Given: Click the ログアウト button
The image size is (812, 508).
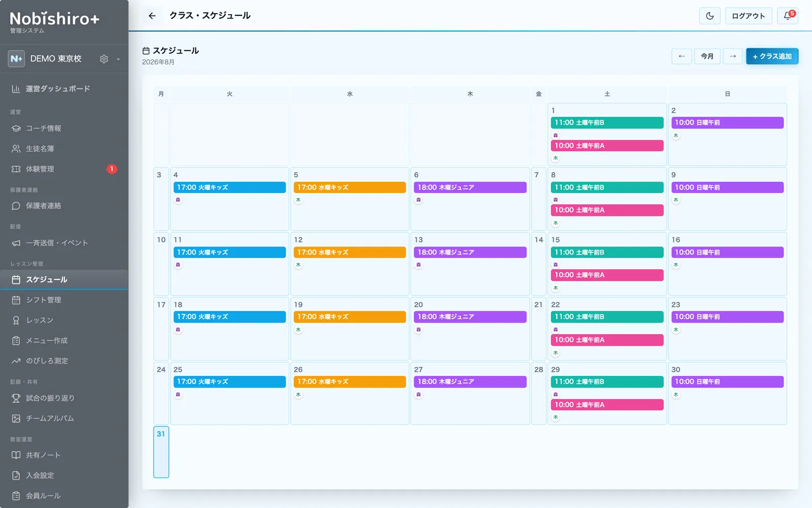Looking at the screenshot, I should 749,16.
